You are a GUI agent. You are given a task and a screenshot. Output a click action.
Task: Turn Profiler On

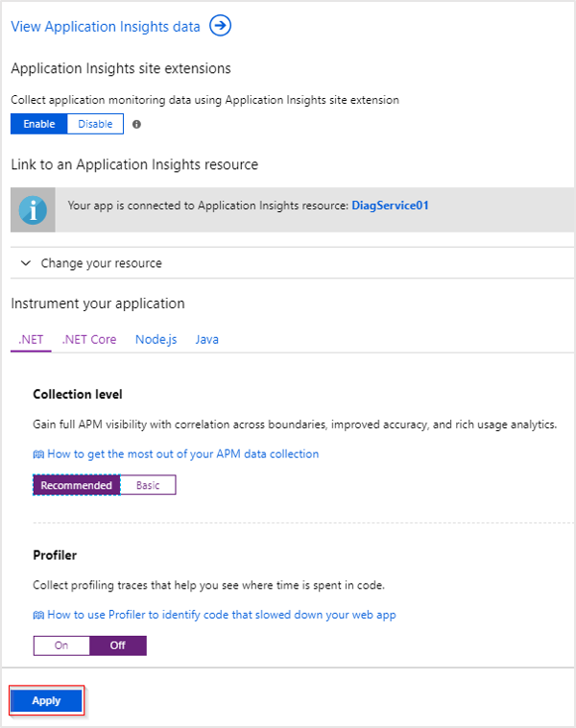tap(61, 645)
